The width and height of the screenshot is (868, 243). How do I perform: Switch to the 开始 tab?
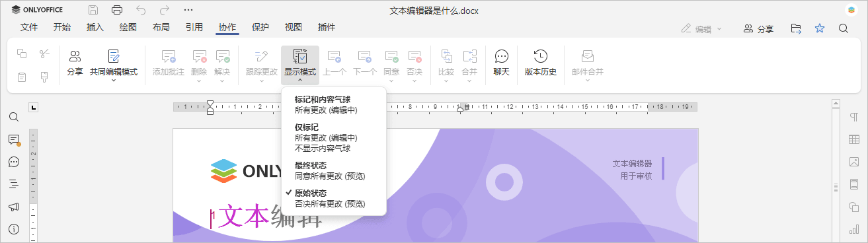[x=62, y=27]
